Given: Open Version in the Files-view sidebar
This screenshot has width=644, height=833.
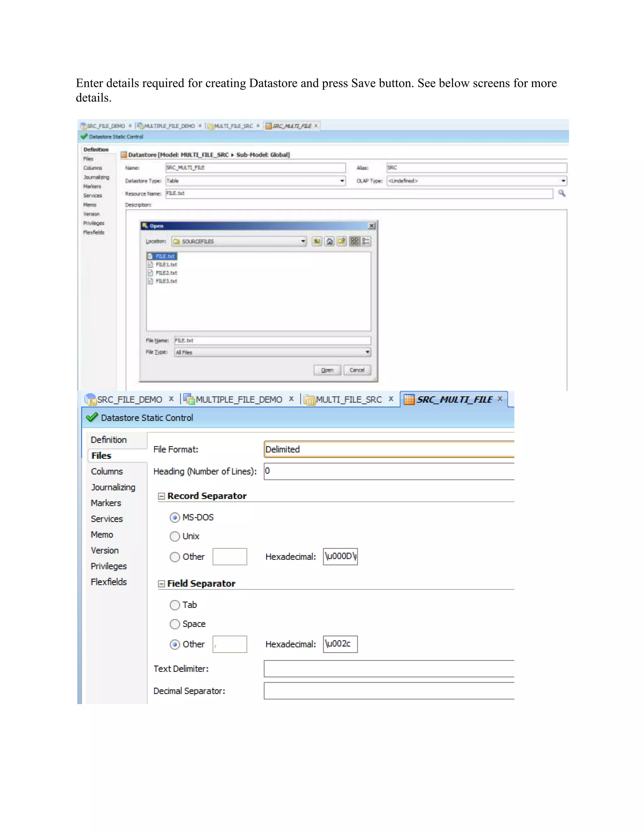Looking at the screenshot, I should tap(104, 550).
